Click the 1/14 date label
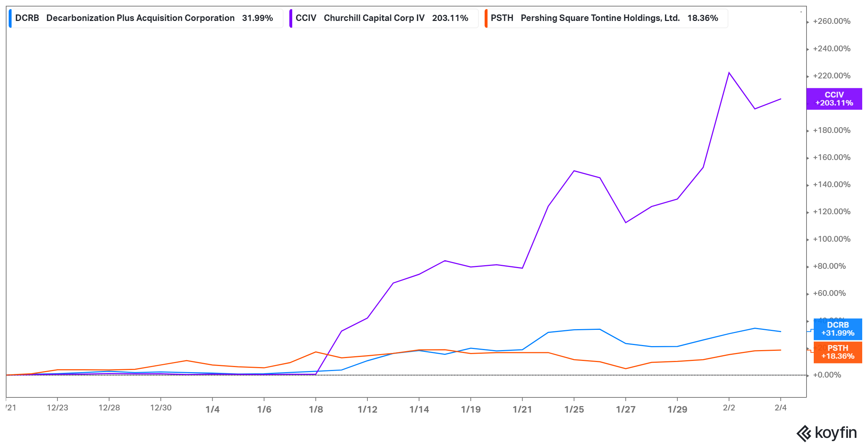Viewport: 868px width, 448px height. coord(419,409)
